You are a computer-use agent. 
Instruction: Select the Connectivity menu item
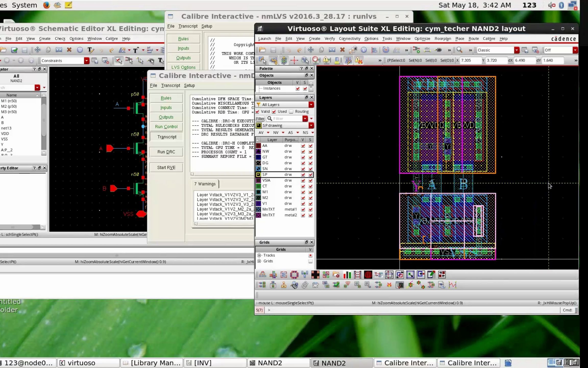(x=349, y=39)
